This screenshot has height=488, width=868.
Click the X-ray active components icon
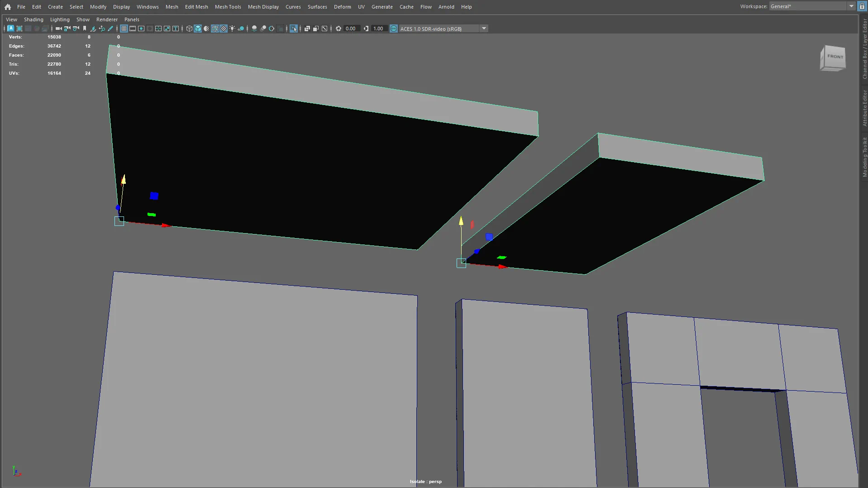316,29
